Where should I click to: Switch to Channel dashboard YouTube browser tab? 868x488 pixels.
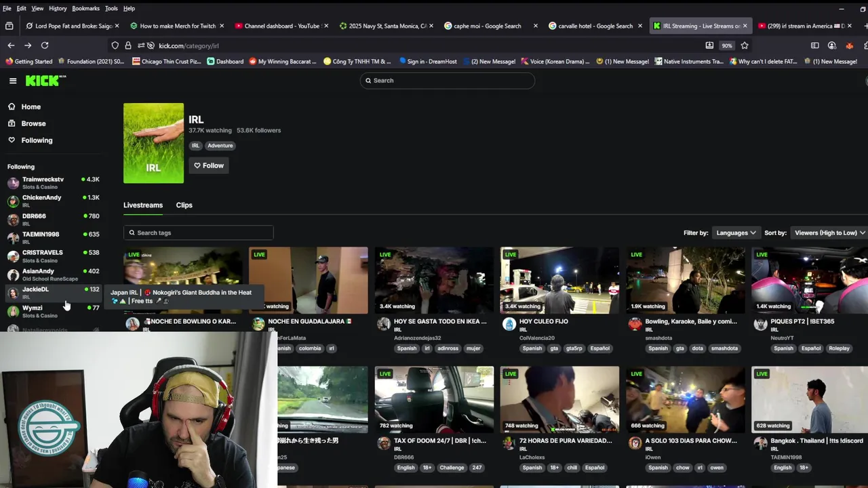click(x=281, y=26)
